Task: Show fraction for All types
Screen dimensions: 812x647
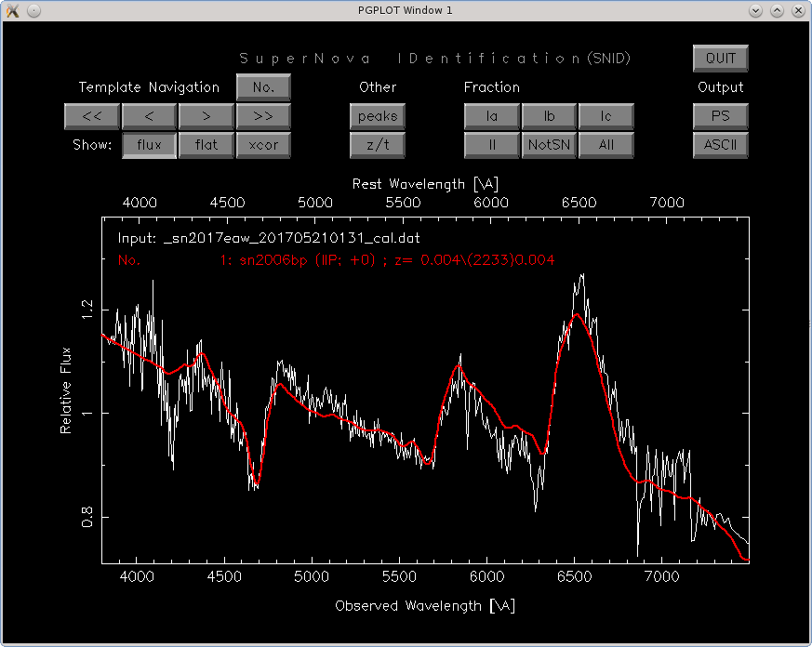Action: tap(606, 145)
